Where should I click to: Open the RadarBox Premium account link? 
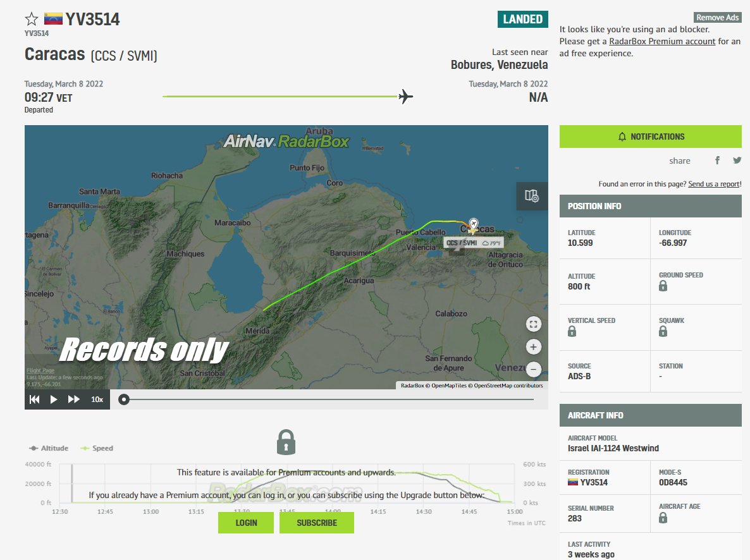coord(662,41)
